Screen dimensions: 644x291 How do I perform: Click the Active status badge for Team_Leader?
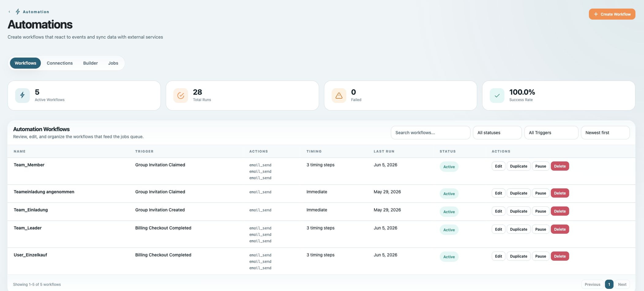coord(449,230)
